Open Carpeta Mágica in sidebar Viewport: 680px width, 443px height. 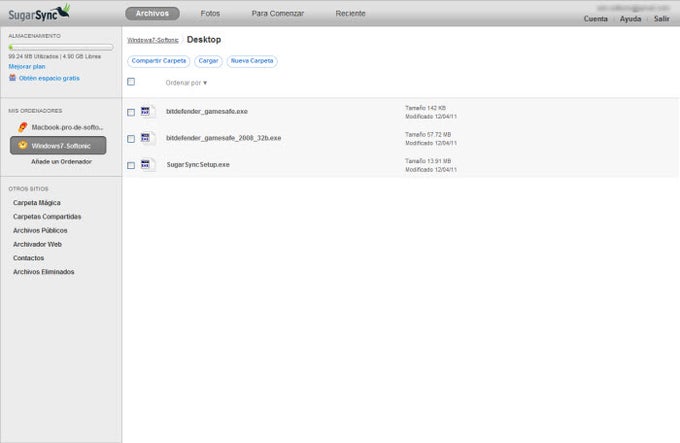(36, 202)
